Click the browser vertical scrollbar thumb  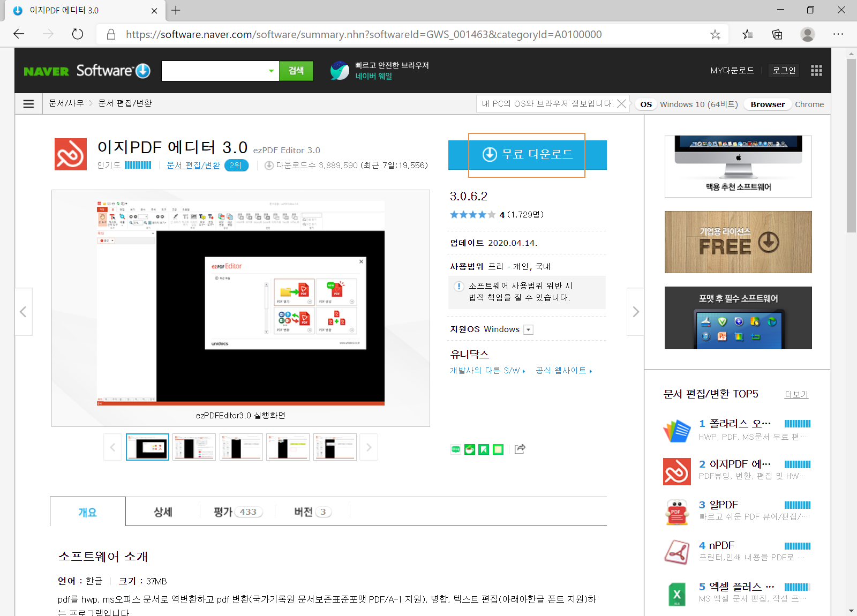851,146
